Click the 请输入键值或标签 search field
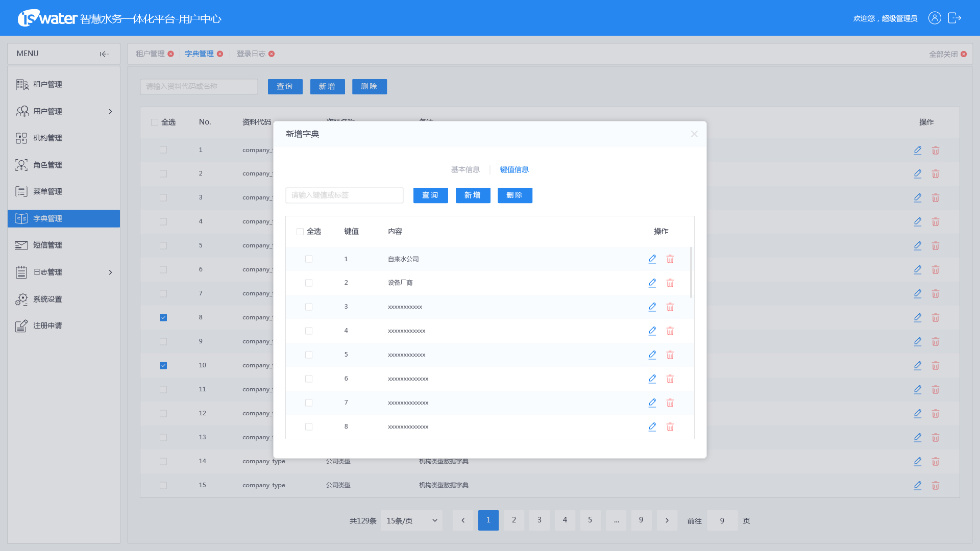 [345, 195]
